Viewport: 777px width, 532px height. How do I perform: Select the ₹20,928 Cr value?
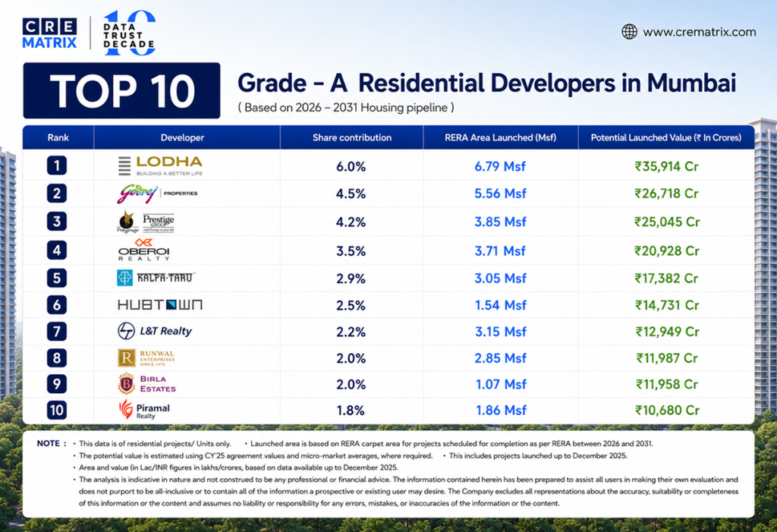666,251
